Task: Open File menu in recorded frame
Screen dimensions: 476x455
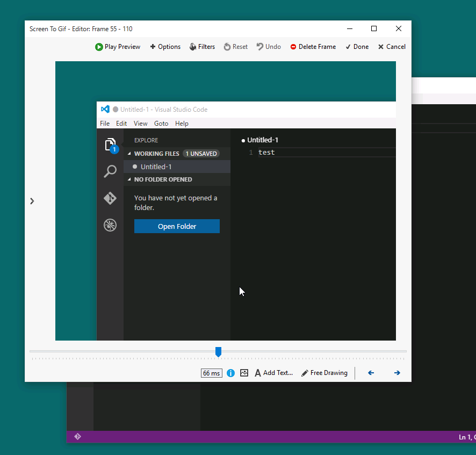Action: 105,124
